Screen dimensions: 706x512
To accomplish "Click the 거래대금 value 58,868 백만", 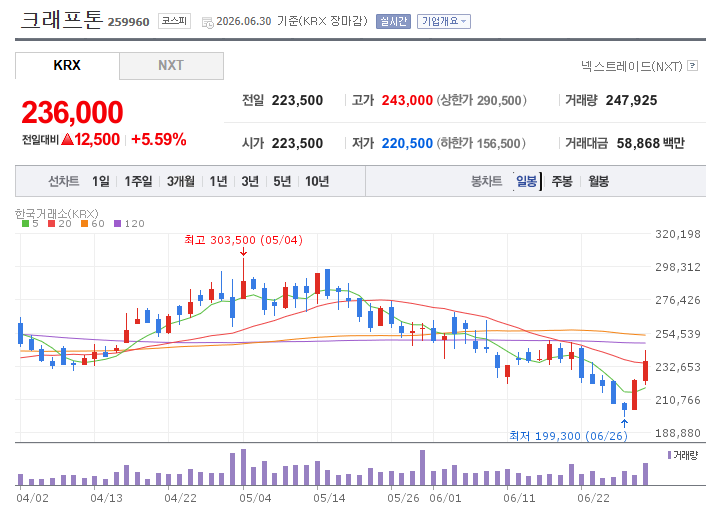I will tap(650, 143).
